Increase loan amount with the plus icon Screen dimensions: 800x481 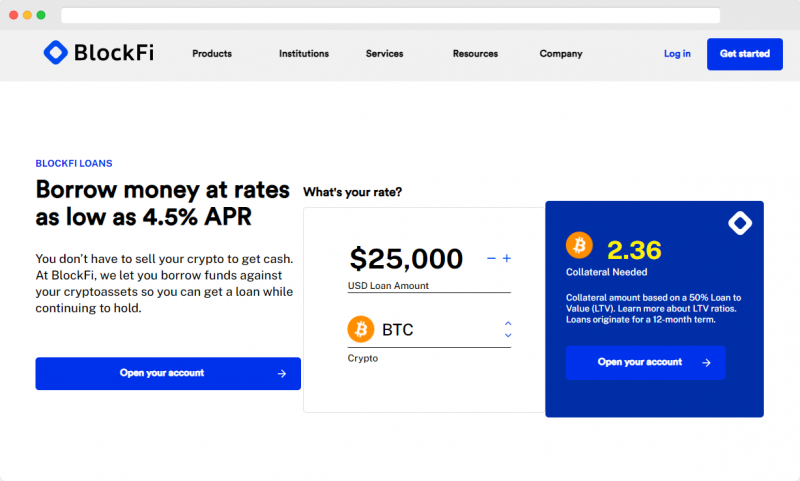507,259
